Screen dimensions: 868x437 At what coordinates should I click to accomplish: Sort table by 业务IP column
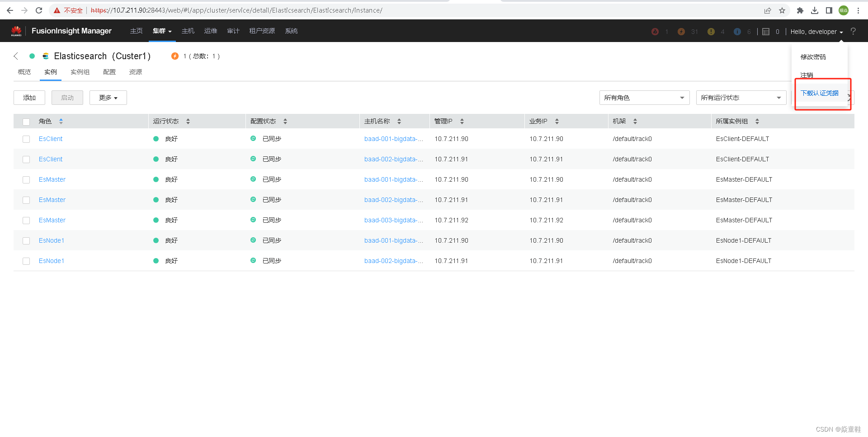tap(557, 121)
